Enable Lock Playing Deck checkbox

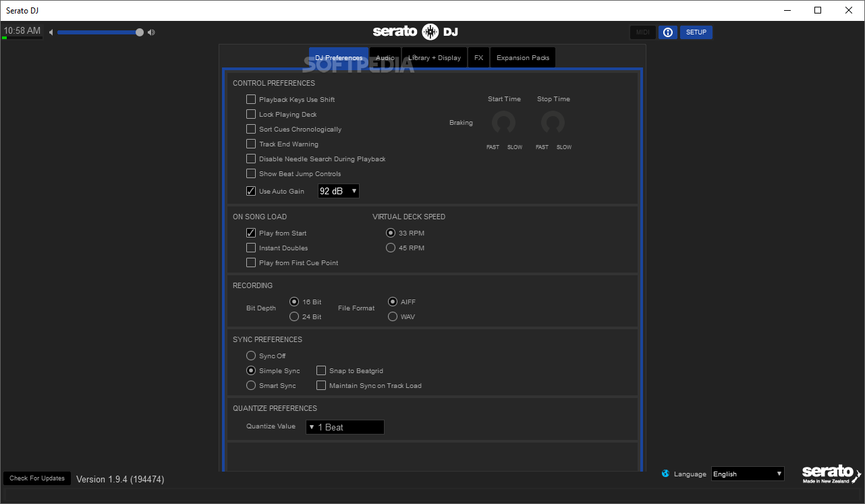[x=251, y=114]
